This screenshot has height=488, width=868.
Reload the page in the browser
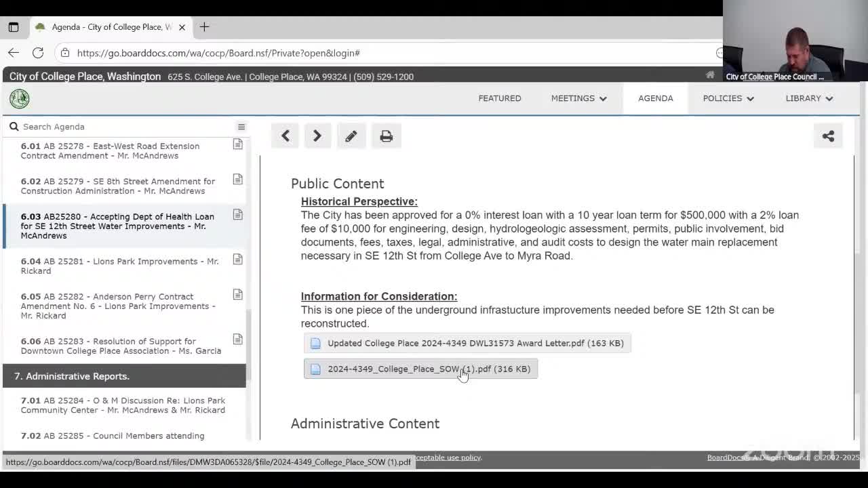coord(38,53)
